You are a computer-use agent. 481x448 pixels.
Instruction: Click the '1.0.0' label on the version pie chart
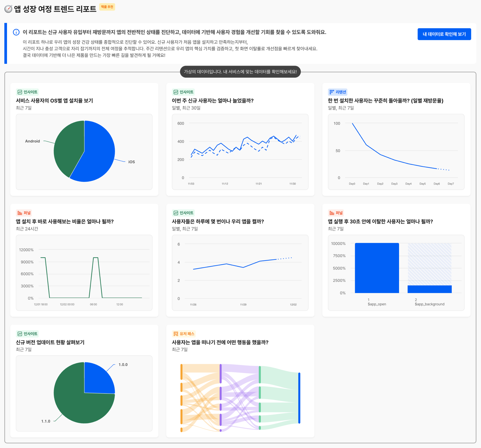123,365
